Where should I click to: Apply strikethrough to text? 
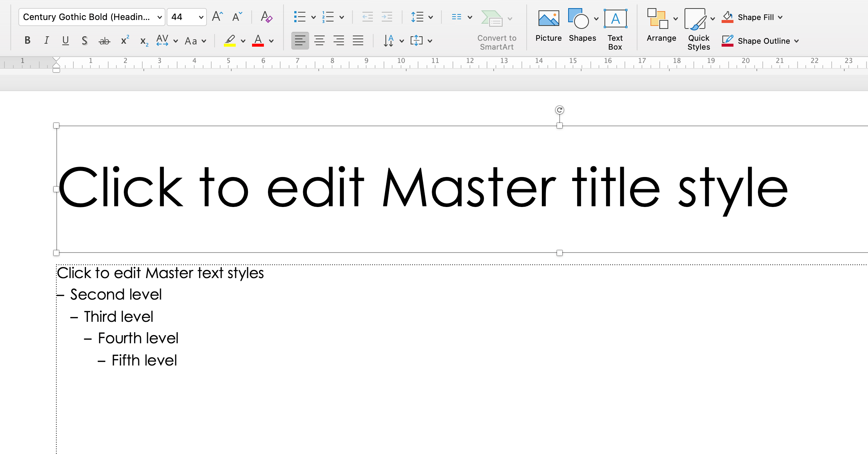coord(105,41)
